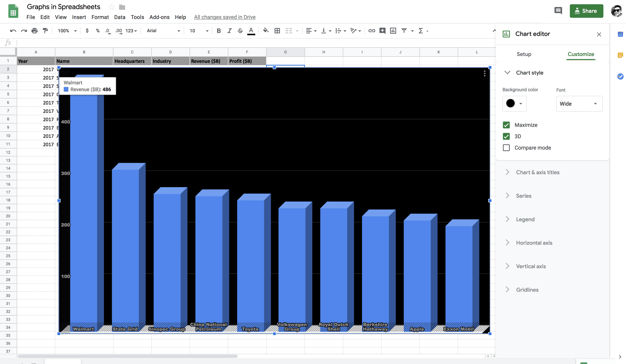Image resolution: width=626 pixels, height=364 pixels.
Task: Click the borders icon in toolbar
Action: (277, 31)
